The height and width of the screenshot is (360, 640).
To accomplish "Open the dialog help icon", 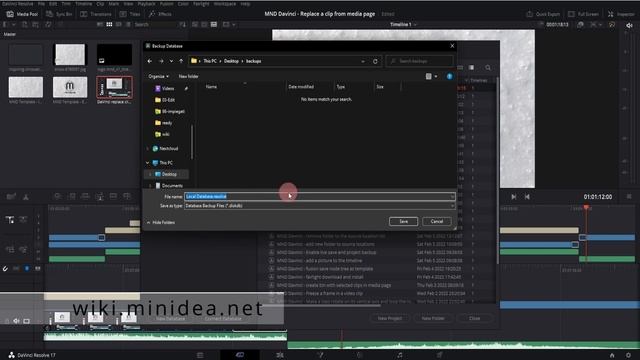I will (449, 76).
